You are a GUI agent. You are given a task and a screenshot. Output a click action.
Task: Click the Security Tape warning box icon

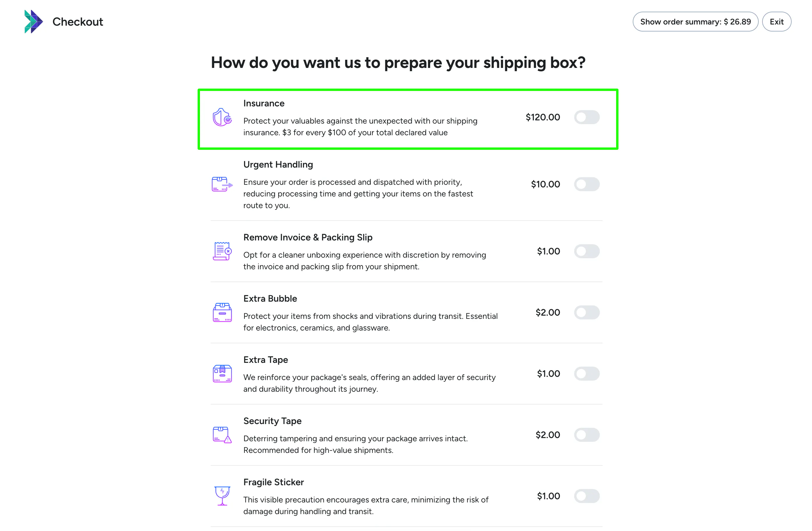222,435
